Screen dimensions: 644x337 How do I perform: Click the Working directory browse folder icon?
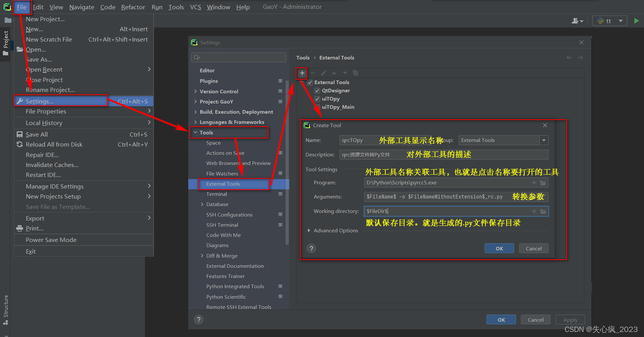(x=543, y=211)
